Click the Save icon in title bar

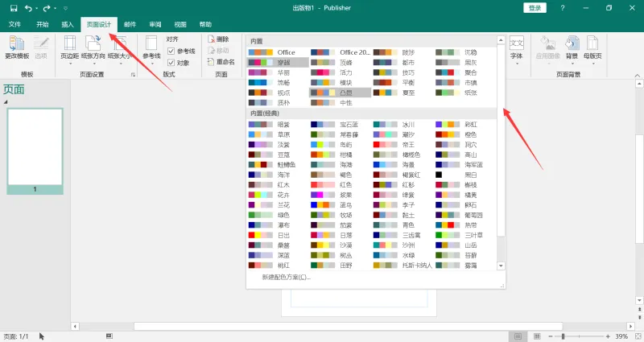14,8
